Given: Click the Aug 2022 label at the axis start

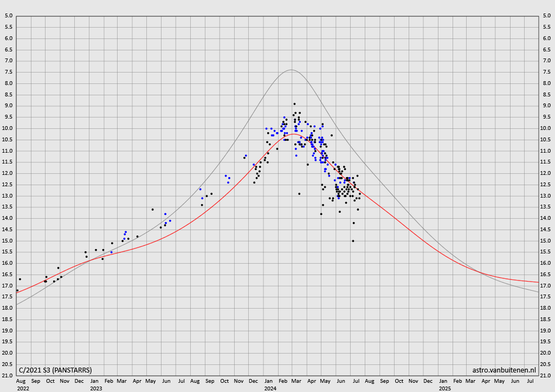Looking at the screenshot, I should click(x=21, y=381).
